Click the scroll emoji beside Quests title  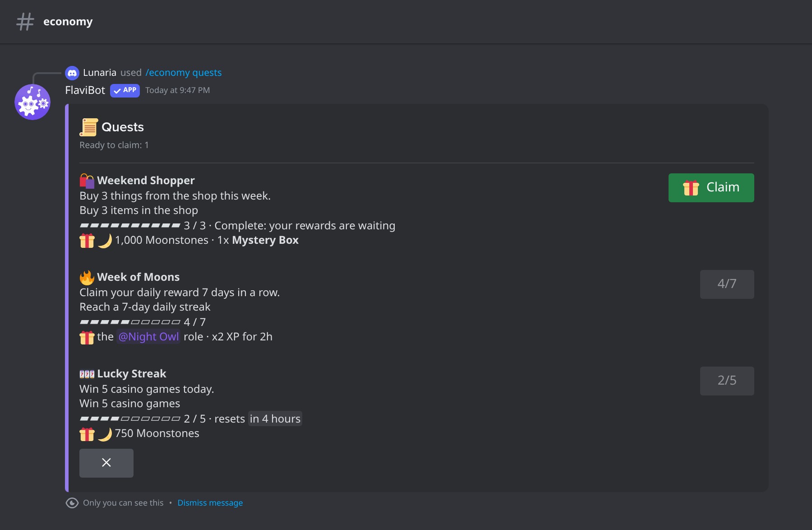[88, 127]
